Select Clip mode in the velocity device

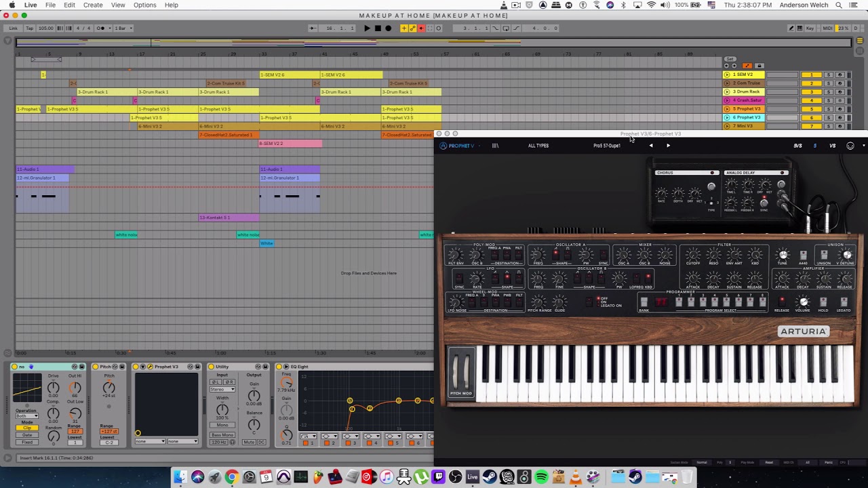[27, 428]
